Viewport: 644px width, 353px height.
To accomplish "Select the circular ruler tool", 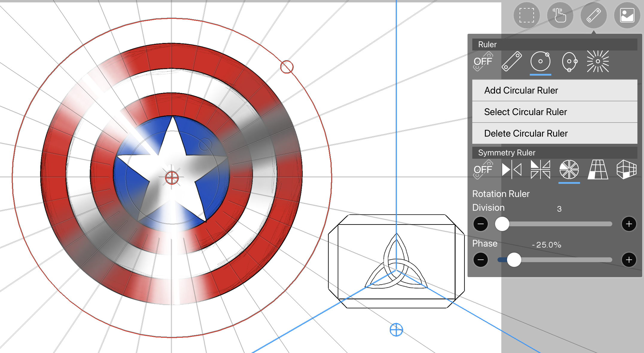I will (540, 62).
